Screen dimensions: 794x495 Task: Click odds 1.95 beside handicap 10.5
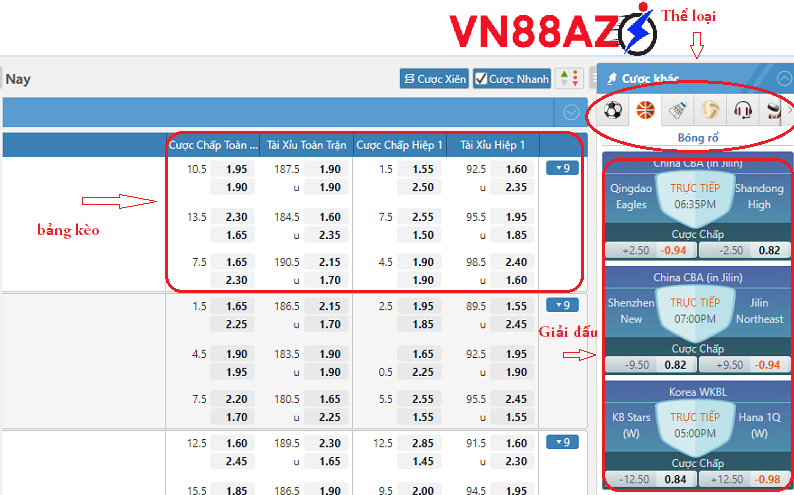(232, 169)
